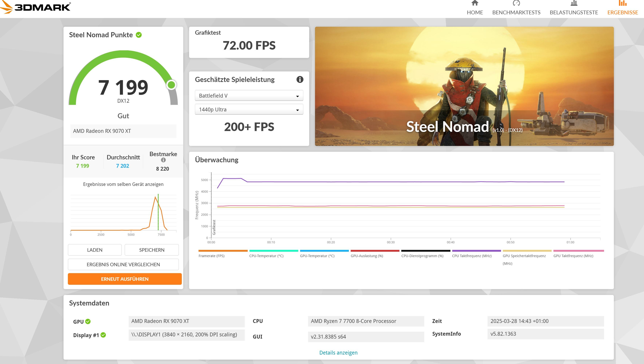Image resolution: width=644 pixels, height=364 pixels.
Task: Click the Home house icon
Action: click(x=475, y=3)
